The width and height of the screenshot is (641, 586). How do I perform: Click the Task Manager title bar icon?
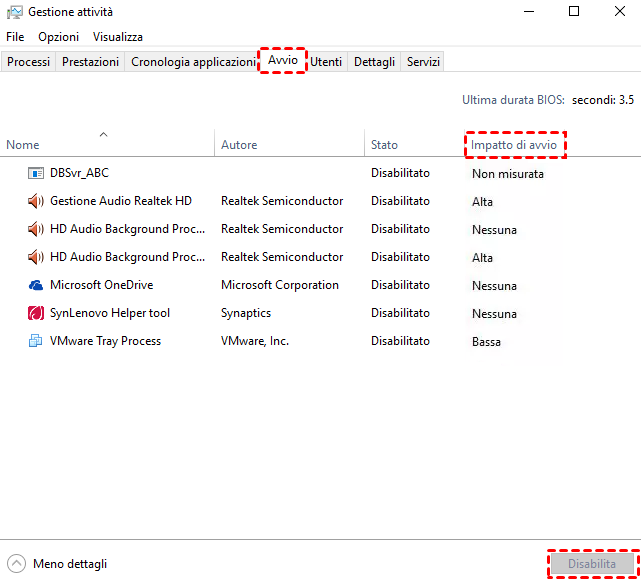pyautogui.click(x=15, y=12)
